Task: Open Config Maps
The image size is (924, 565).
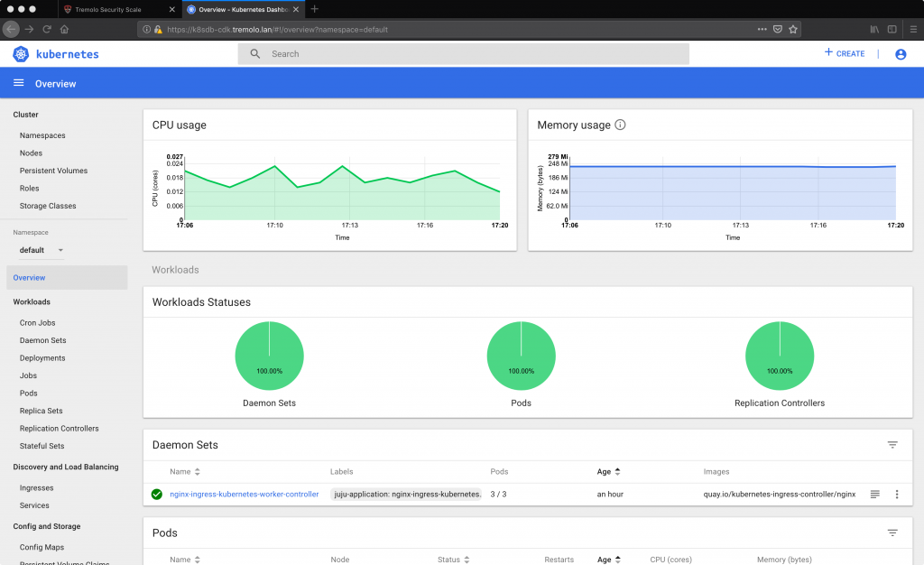Action: coord(42,547)
